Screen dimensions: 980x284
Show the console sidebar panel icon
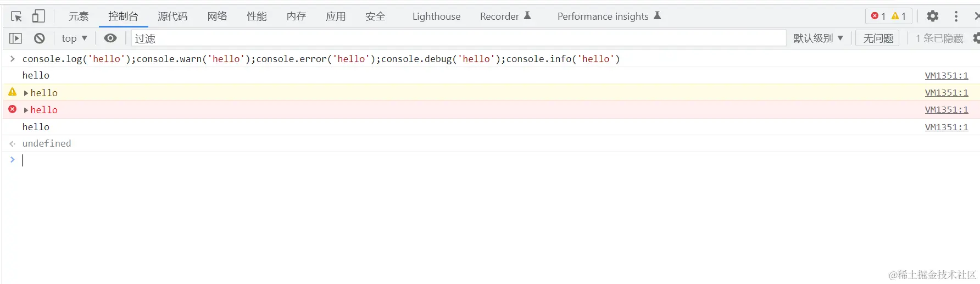tap(15, 38)
